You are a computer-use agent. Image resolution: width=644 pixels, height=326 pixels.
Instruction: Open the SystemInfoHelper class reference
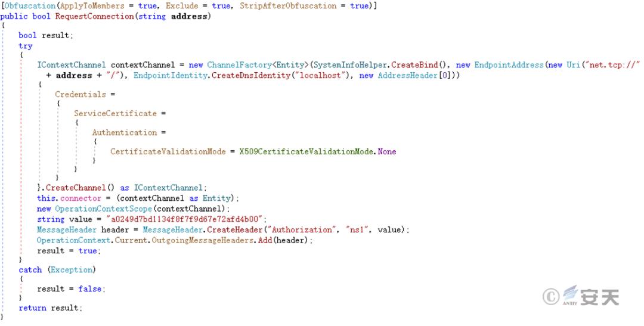click(x=351, y=65)
